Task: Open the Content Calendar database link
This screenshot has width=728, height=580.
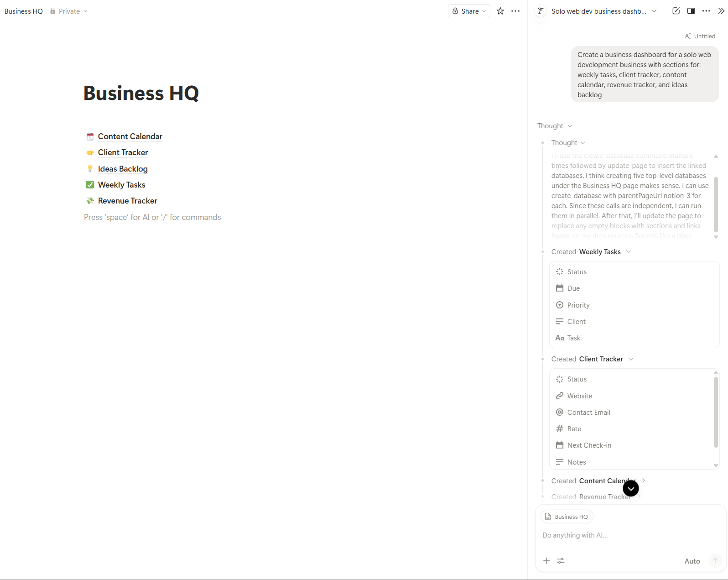Action: [130, 136]
